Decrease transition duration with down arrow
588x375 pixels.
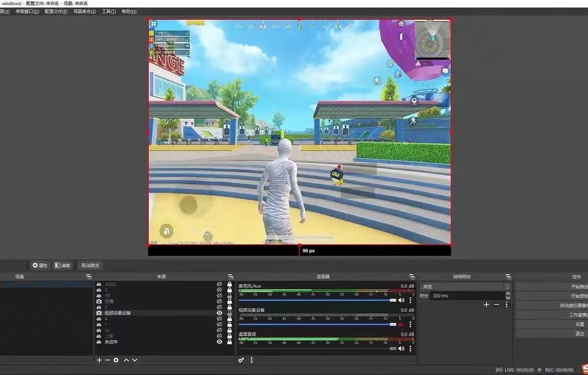pyautogui.click(x=508, y=298)
